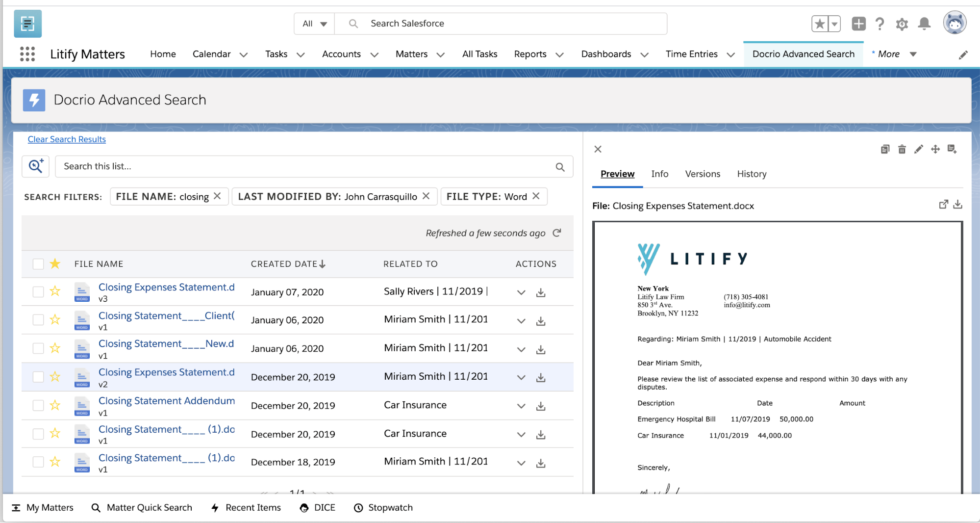Check the Closing Statement Addendum row checkbox
The height and width of the screenshot is (523, 980).
click(38, 406)
